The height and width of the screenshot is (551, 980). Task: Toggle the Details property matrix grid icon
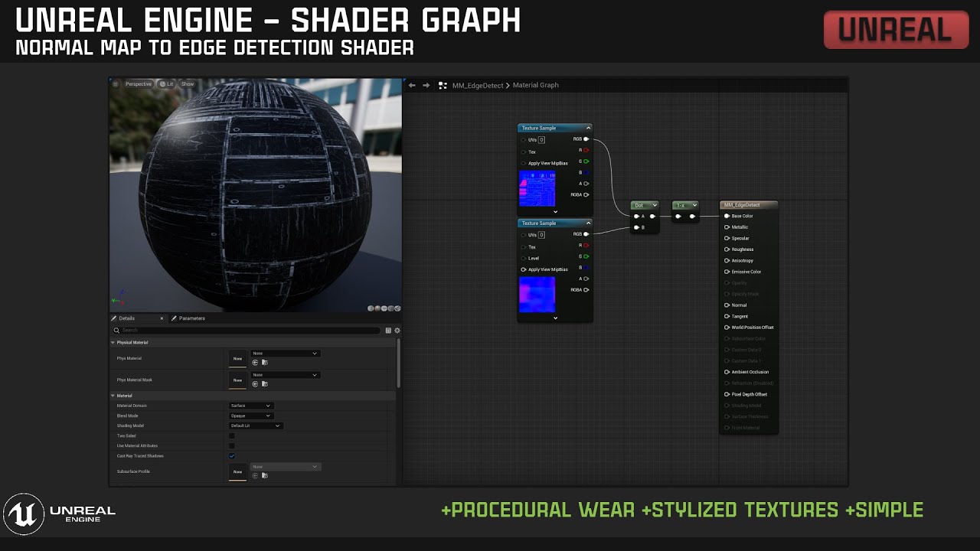[388, 331]
